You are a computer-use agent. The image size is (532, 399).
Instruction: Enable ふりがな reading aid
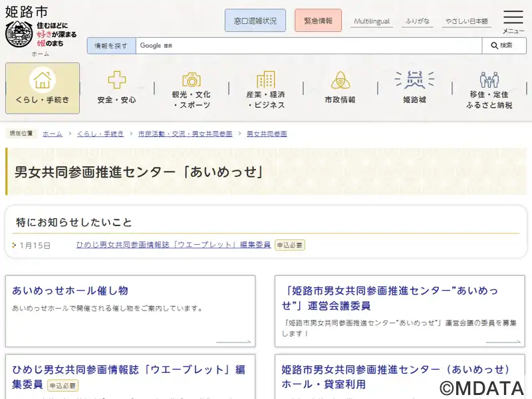coord(417,21)
